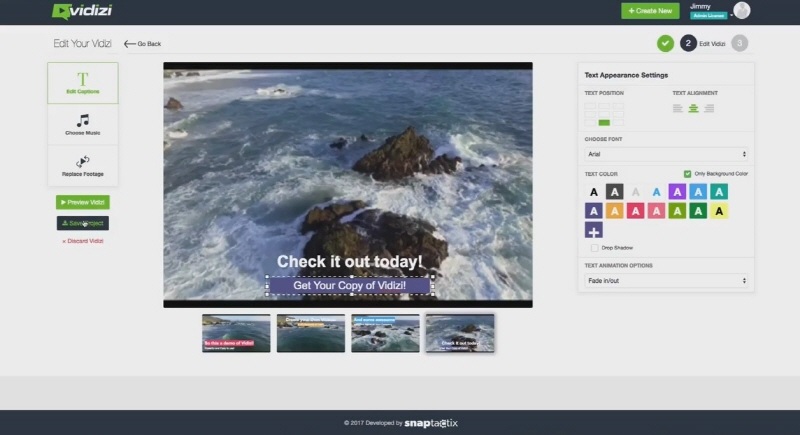Set text position to bottom-right cell
This screenshot has height=435, width=800.
[618, 122]
